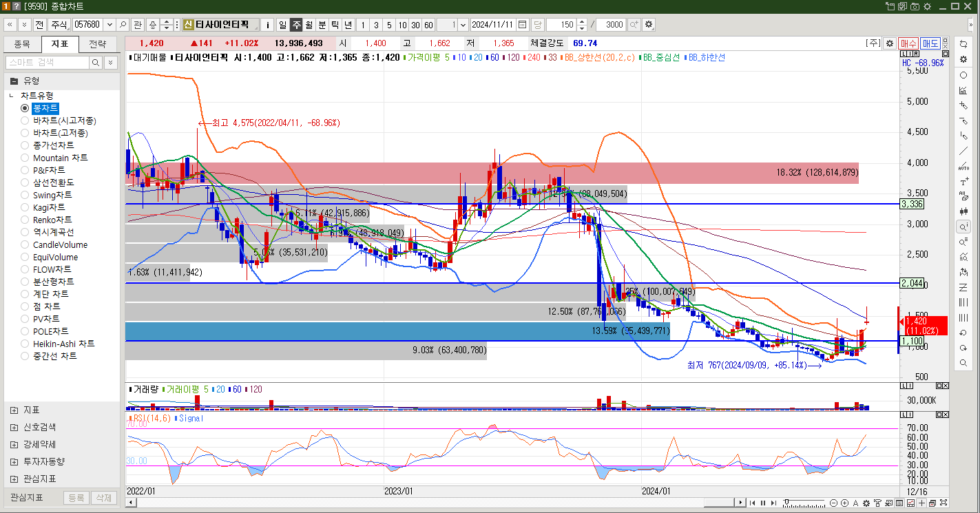This screenshot has height=513, width=980.
Task: Select the AUTO trend line tool
Action: pyautogui.click(x=963, y=167)
